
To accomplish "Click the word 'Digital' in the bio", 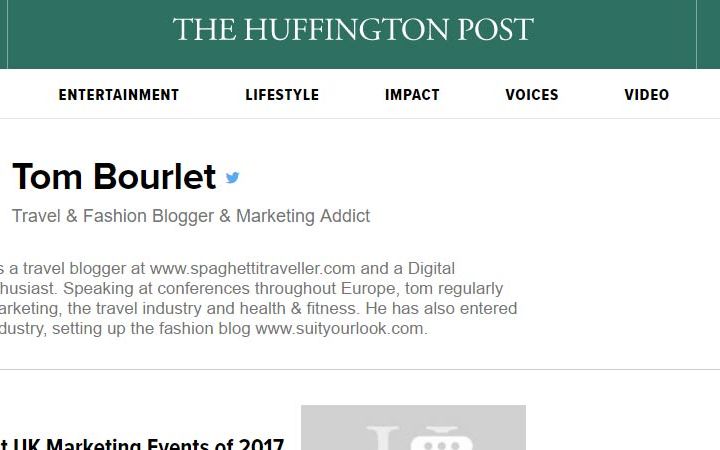I will (431, 269).
